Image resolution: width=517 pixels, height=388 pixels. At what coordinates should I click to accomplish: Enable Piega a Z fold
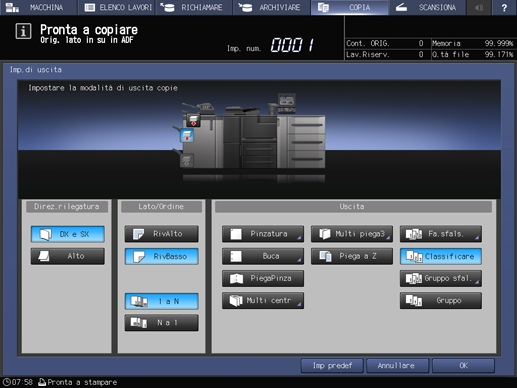(352, 256)
